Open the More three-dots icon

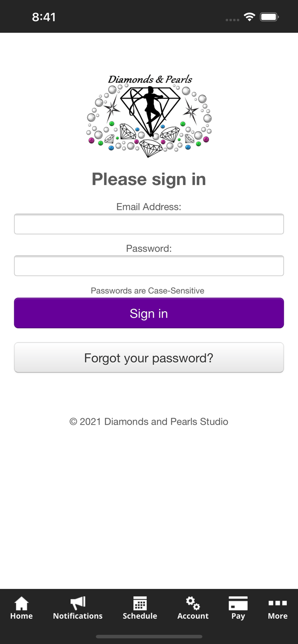277,603
